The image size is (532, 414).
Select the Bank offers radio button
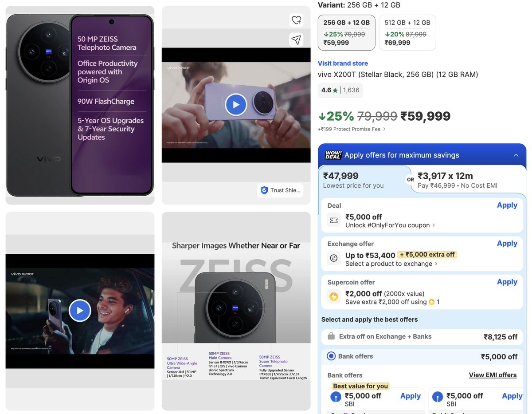pyautogui.click(x=331, y=356)
